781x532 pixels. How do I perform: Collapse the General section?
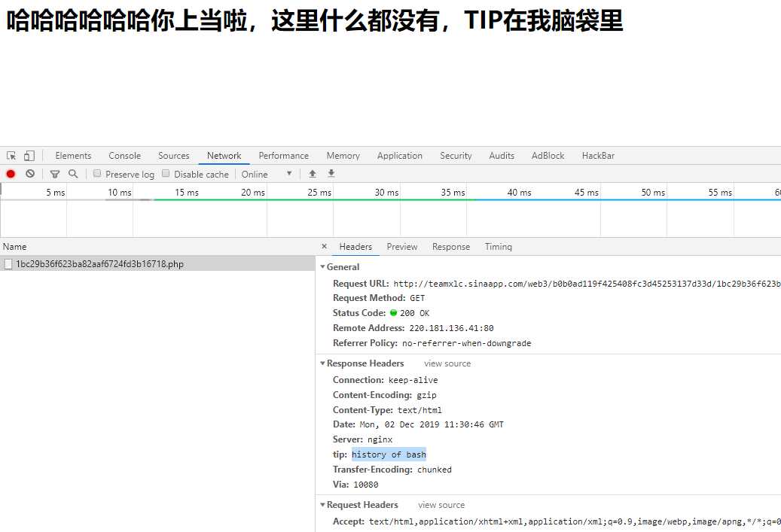coord(323,266)
